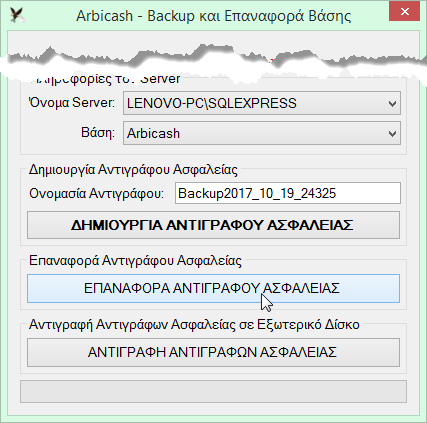Click the empty progress bar at bottom
The image size is (427, 423).
(x=213, y=391)
